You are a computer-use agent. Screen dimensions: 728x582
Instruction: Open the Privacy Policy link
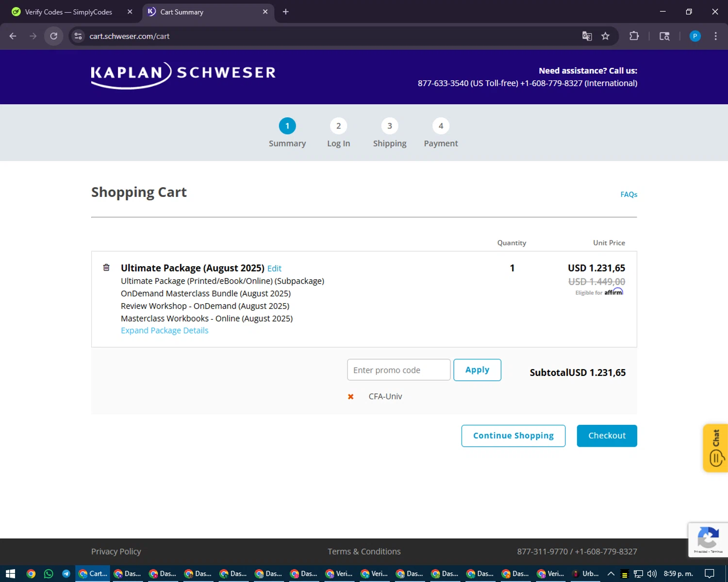coord(116,551)
